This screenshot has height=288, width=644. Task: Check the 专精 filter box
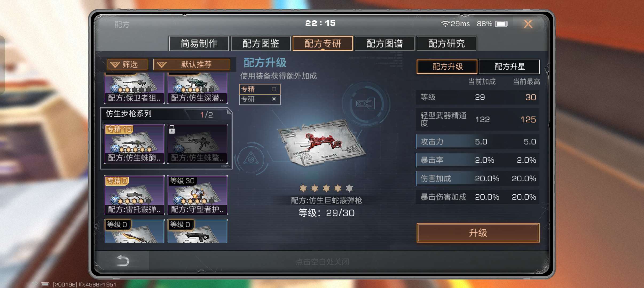click(274, 89)
